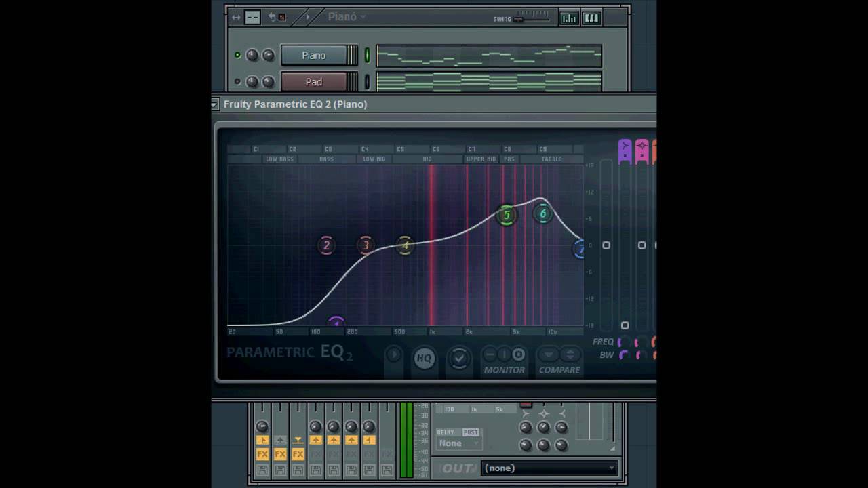Click the graph view icon in step sequencer

coord(569,18)
